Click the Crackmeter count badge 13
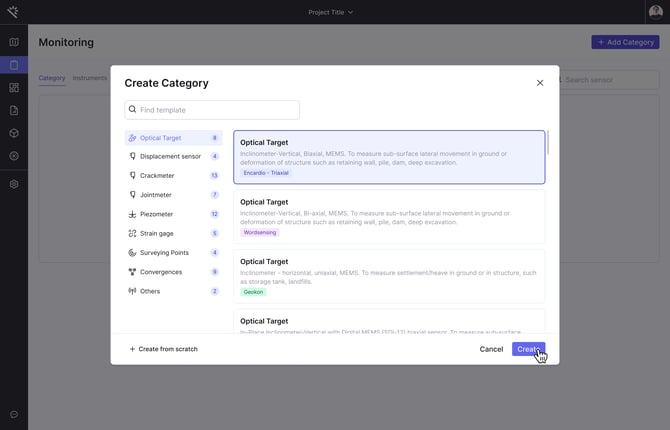Screen dimensions: 670x430 [x=215, y=175]
